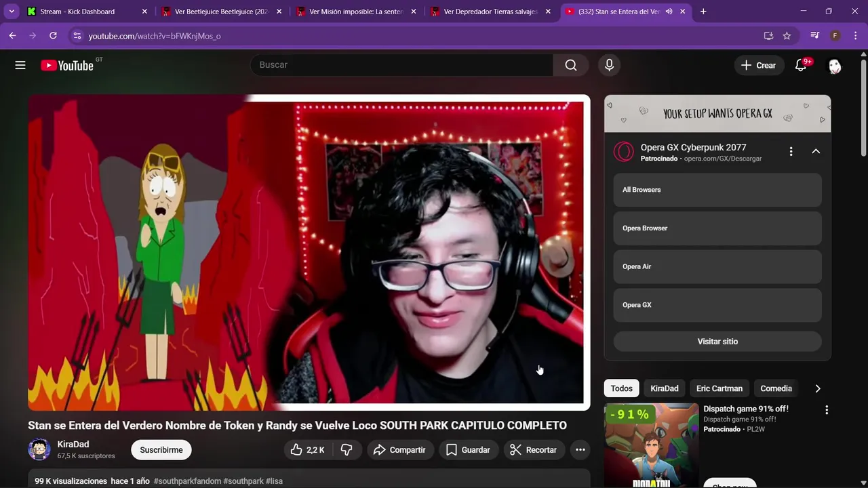Install app icon in address bar

[768, 35]
